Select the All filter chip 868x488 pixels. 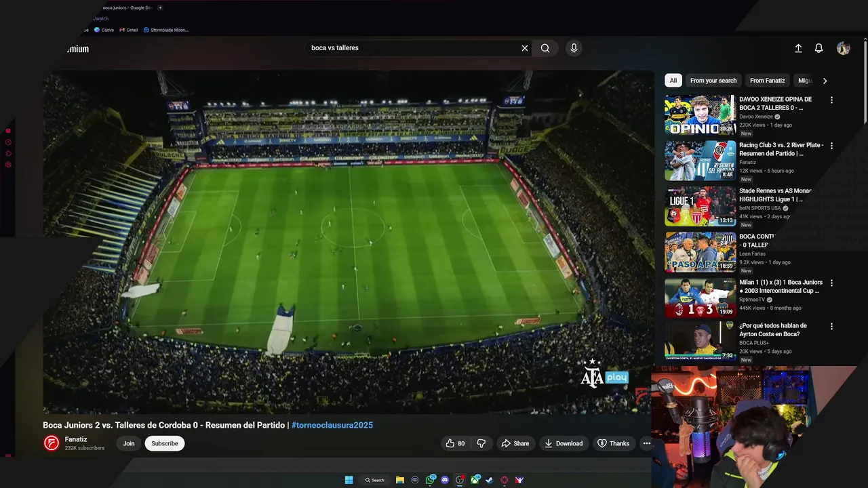point(673,81)
